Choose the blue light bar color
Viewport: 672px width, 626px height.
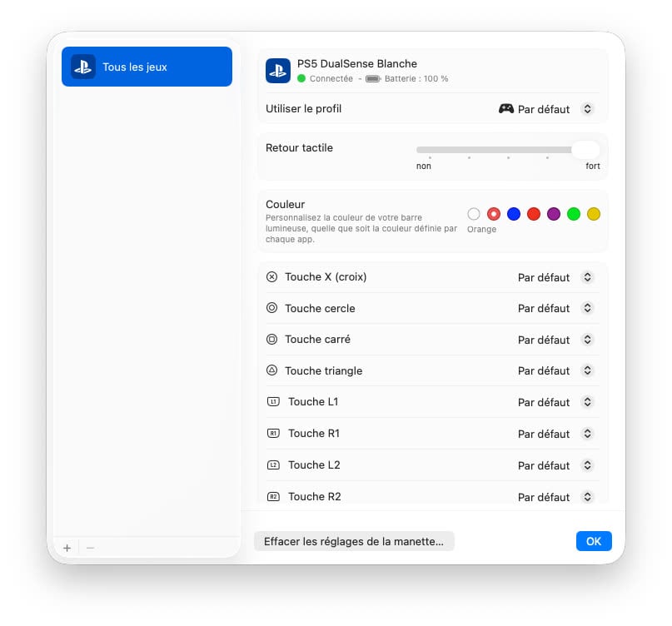coord(514,213)
